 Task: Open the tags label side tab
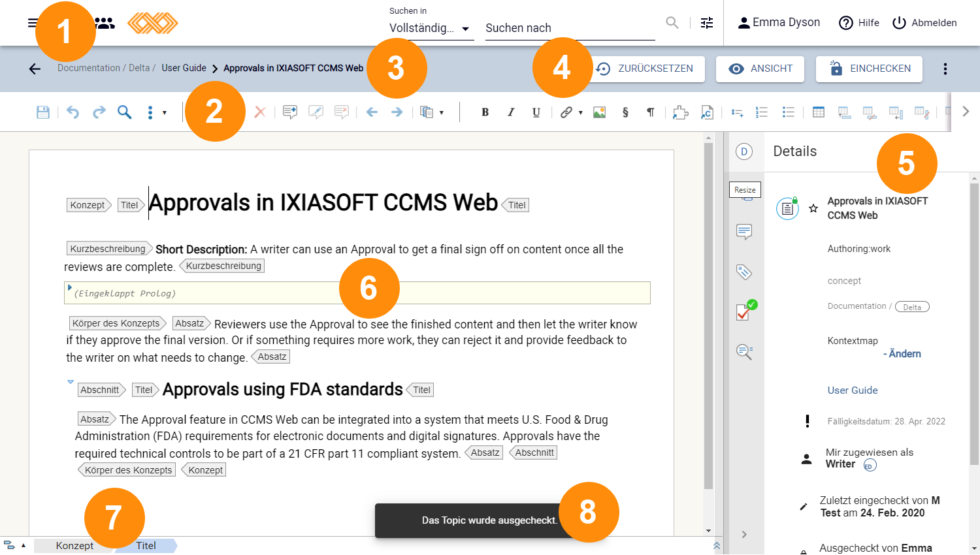point(744,272)
